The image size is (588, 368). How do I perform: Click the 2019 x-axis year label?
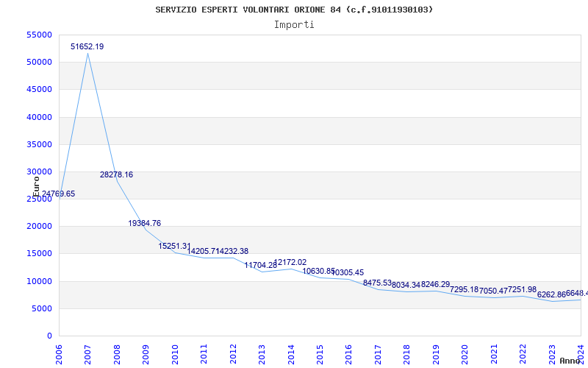point(436,354)
